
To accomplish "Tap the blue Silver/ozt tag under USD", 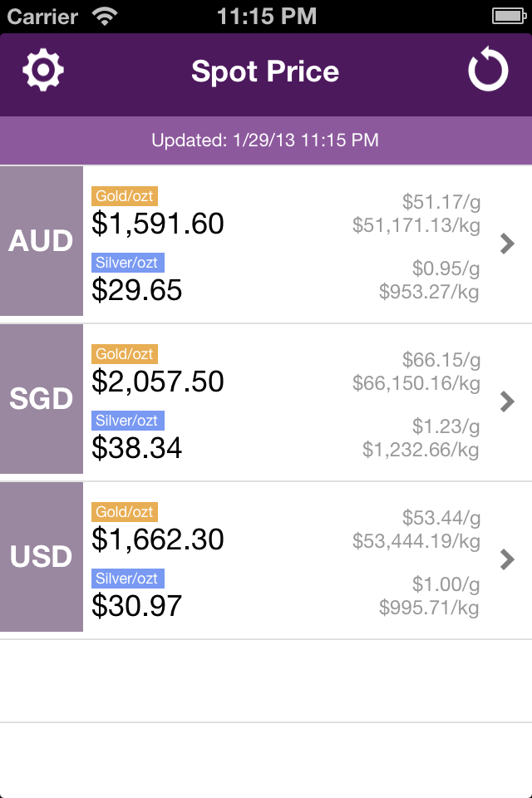I will [128, 579].
